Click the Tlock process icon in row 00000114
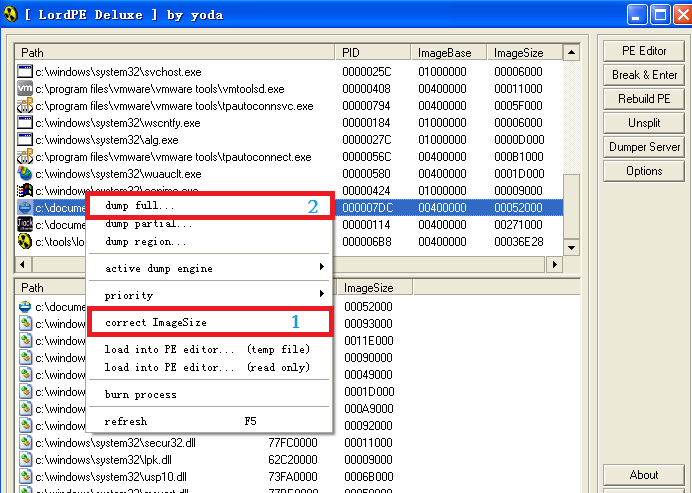This screenshot has height=493, width=692. pyautogui.click(x=25, y=224)
